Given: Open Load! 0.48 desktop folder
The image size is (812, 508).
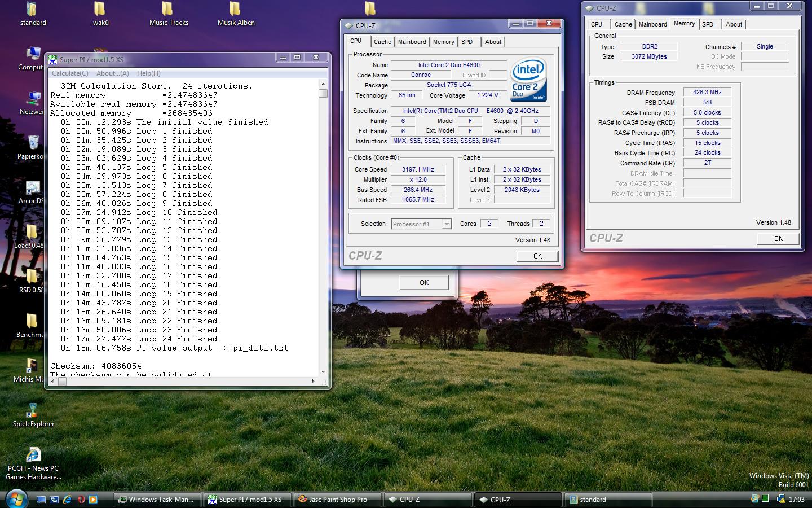Looking at the screenshot, I should pyautogui.click(x=30, y=237).
